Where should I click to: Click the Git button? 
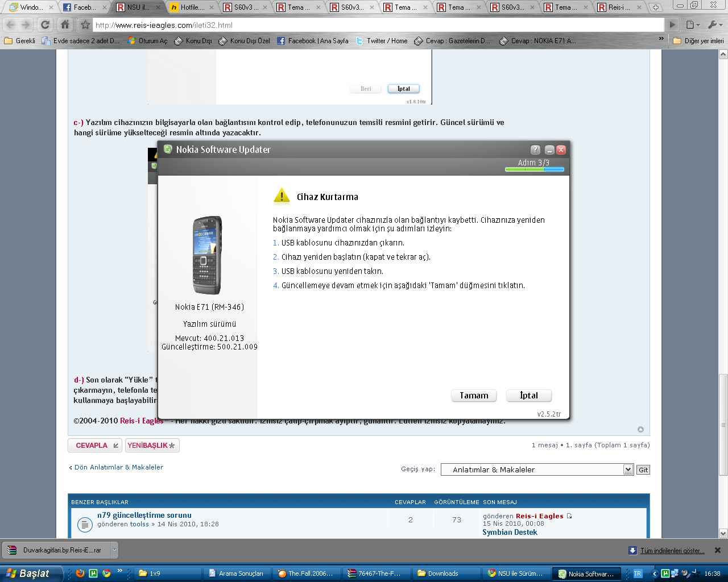(643, 469)
